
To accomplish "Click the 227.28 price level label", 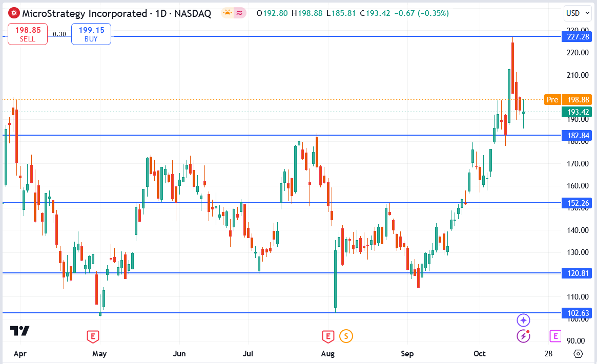I will click(577, 36).
